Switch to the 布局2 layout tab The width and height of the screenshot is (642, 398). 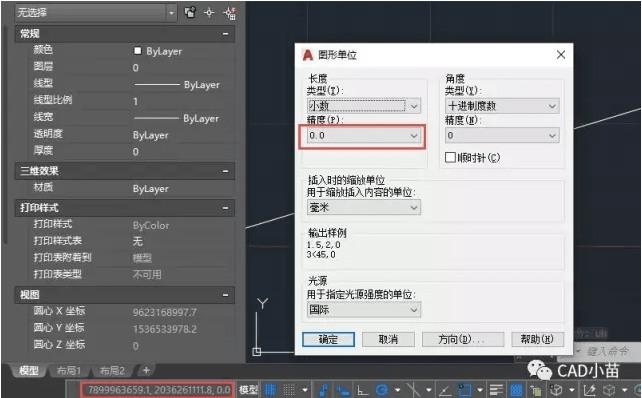point(112,371)
